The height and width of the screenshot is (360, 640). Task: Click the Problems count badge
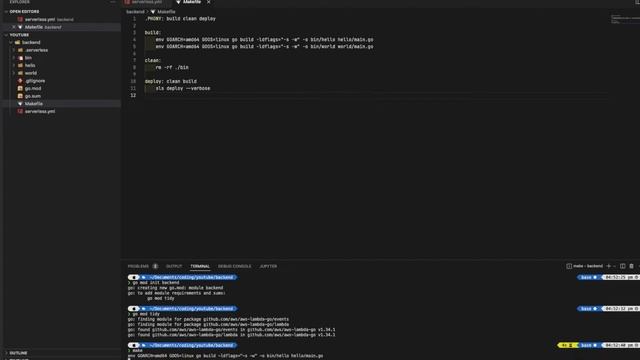point(155,266)
